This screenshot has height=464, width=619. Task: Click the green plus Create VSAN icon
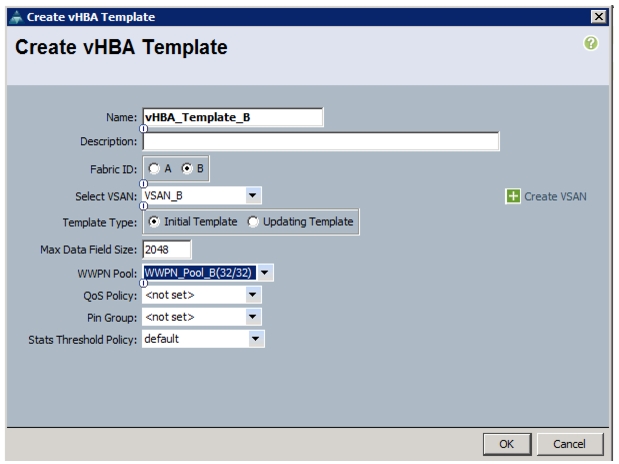[x=513, y=196]
